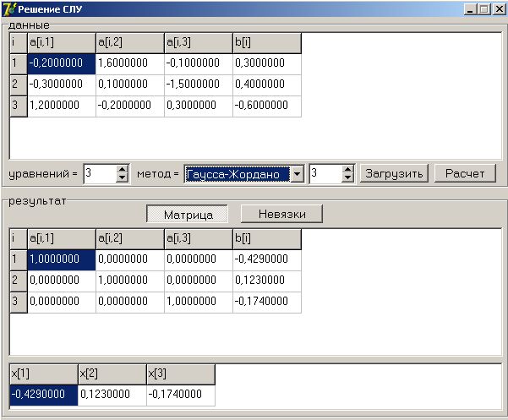Select data cell with value 1,6000000
Screen dimensions: 508x420
click(x=129, y=63)
